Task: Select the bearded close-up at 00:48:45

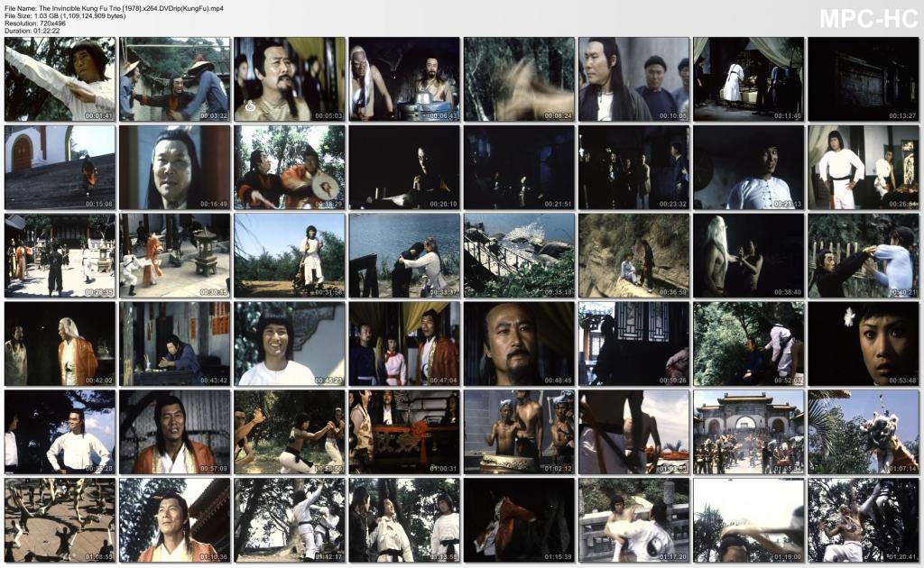Action: 519,344
